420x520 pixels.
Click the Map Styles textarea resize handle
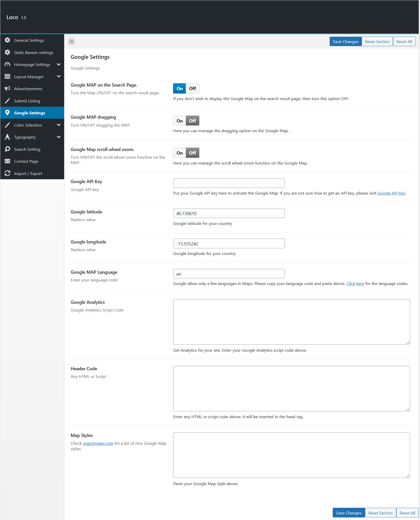click(408, 476)
